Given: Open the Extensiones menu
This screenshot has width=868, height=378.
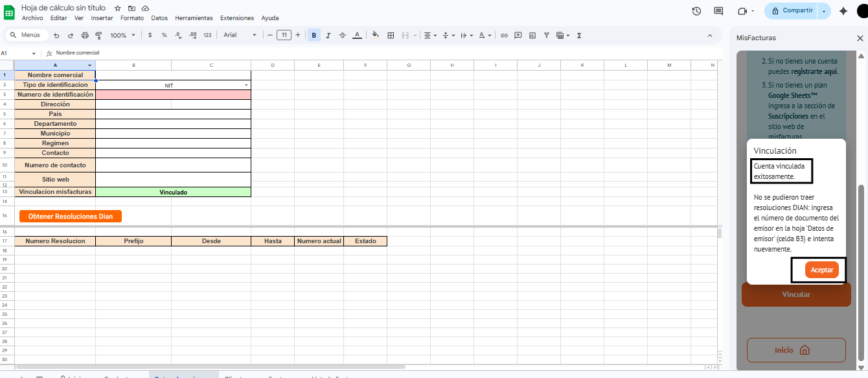Looking at the screenshot, I should point(236,18).
